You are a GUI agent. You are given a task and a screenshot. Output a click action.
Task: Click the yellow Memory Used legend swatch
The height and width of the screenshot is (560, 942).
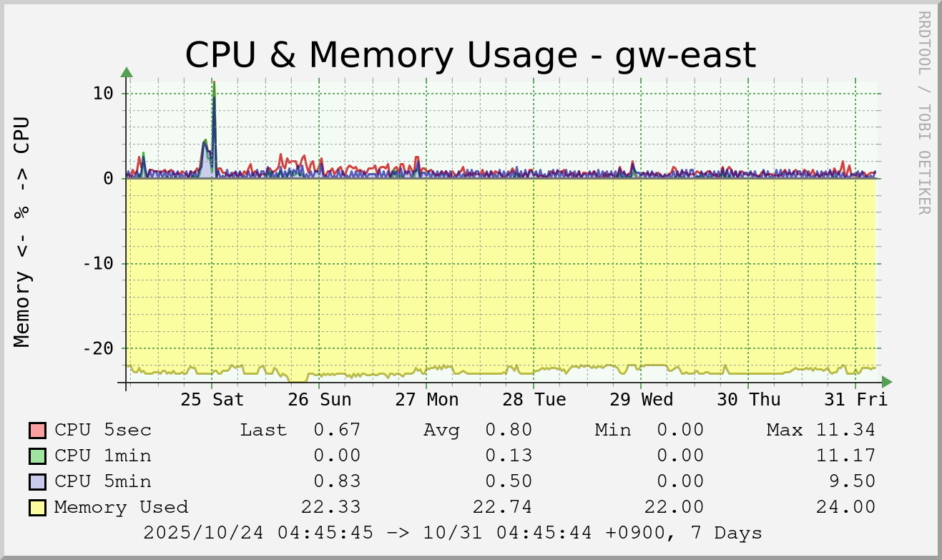(37, 508)
